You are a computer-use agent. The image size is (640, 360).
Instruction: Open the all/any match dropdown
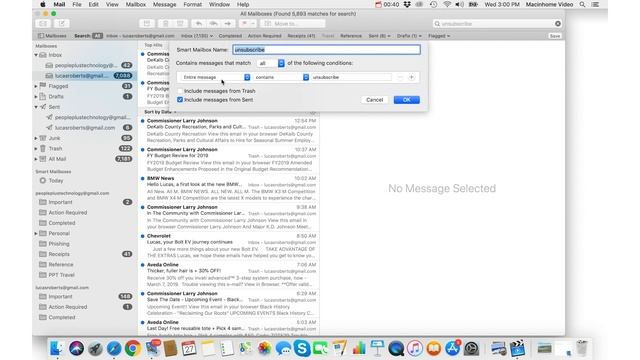click(x=271, y=63)
